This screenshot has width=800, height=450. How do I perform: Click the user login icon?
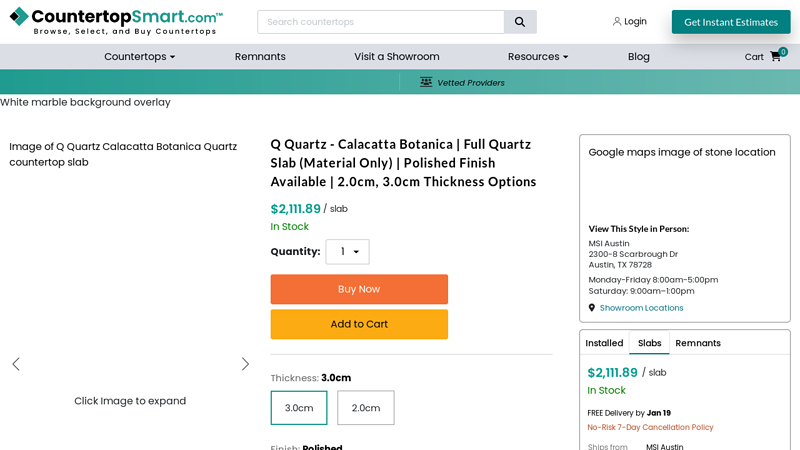(x=617, y=22)
